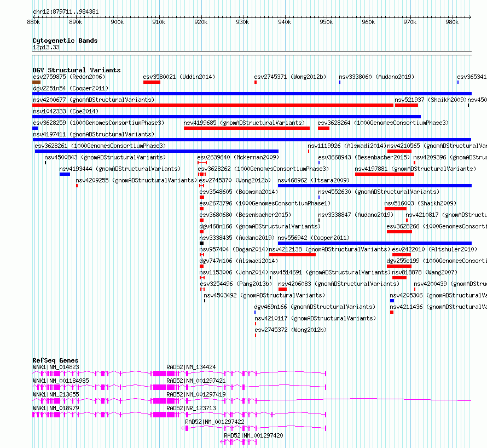Open esv2673796 (1000GenomesConsortiumPhase1) label
The image size is (487, 448).
pyautogui.click(x=265, y=203)
